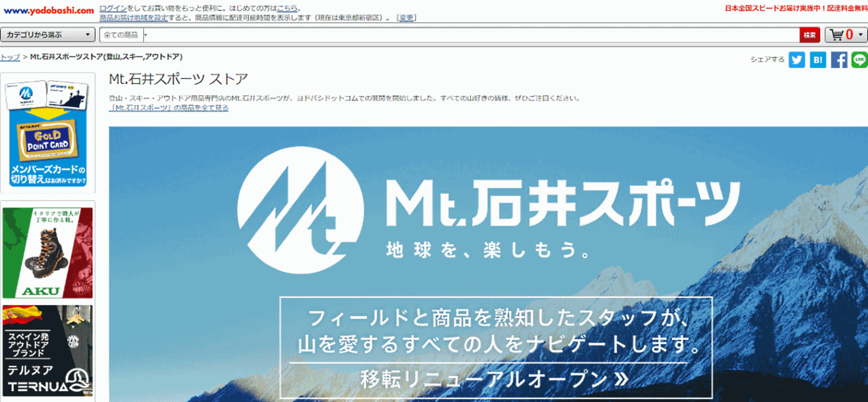
Task: Open the TERNUA brand banner
Action: tap(48, 351)
